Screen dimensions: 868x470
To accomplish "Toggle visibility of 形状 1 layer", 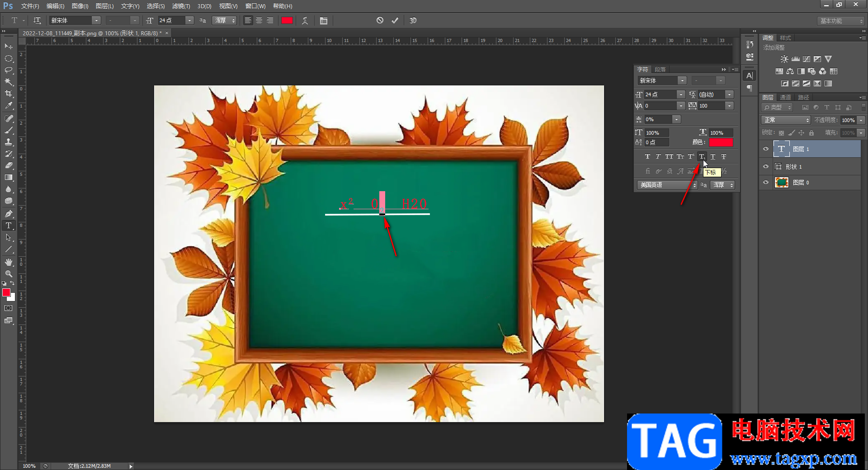I will tap(766, 167).
